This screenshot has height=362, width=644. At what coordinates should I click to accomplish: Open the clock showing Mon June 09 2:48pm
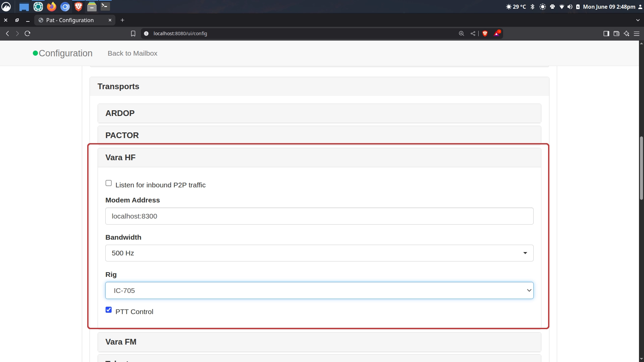point(609,7)
